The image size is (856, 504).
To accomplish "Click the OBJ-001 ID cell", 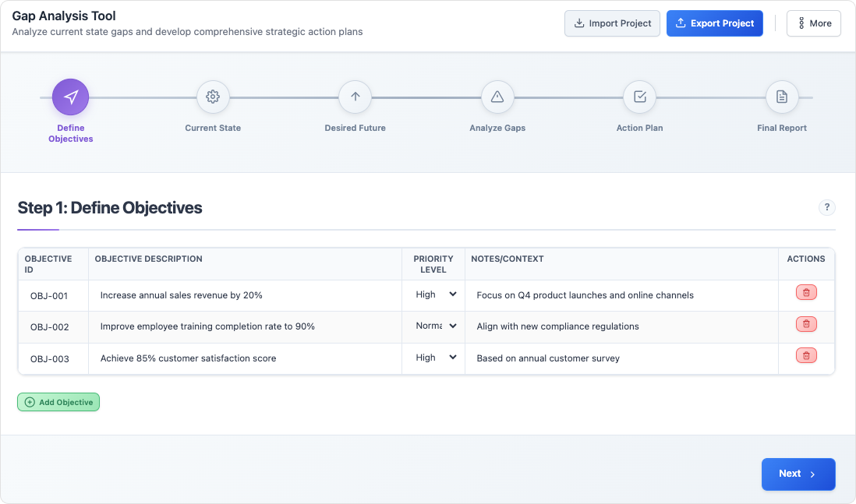I will pyautogui.click(x=54, y=296).
